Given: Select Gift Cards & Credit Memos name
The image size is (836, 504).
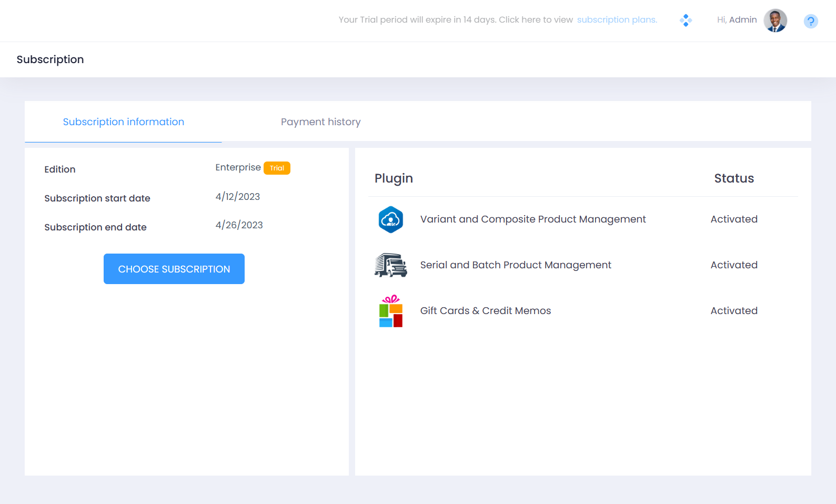Looking at the screenshot, I should (485, 311).
